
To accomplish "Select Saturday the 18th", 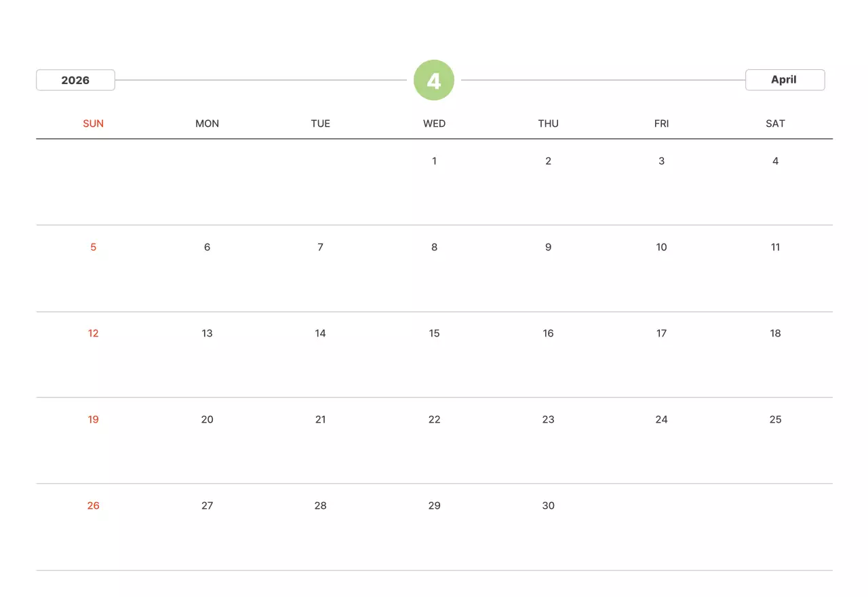I will click(775, 333).
